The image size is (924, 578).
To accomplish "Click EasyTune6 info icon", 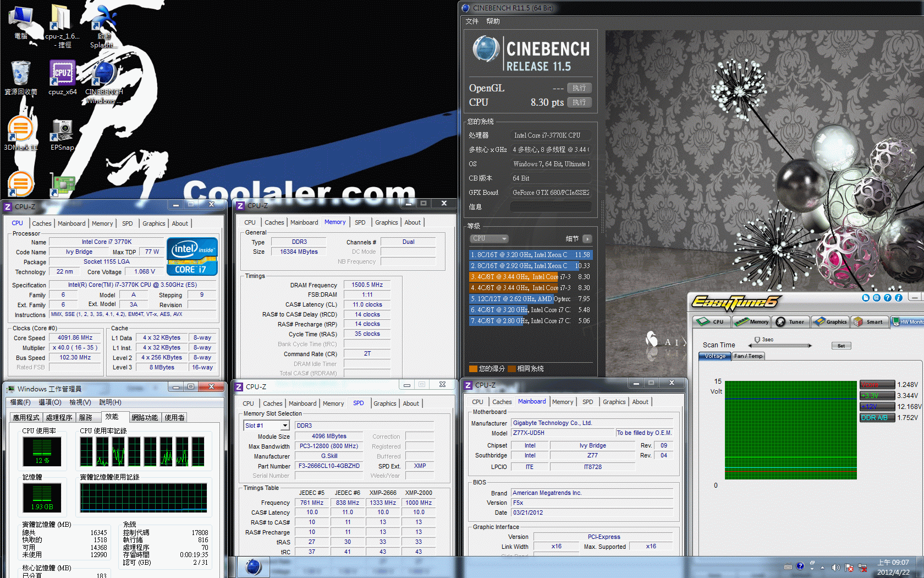I will tap(899, 298).
